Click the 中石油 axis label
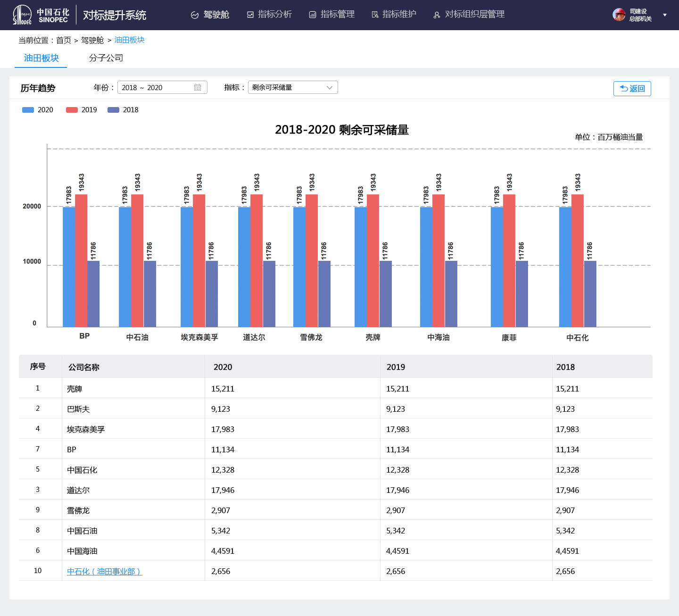Screen dimensions: 679x616 pos(137,337)
